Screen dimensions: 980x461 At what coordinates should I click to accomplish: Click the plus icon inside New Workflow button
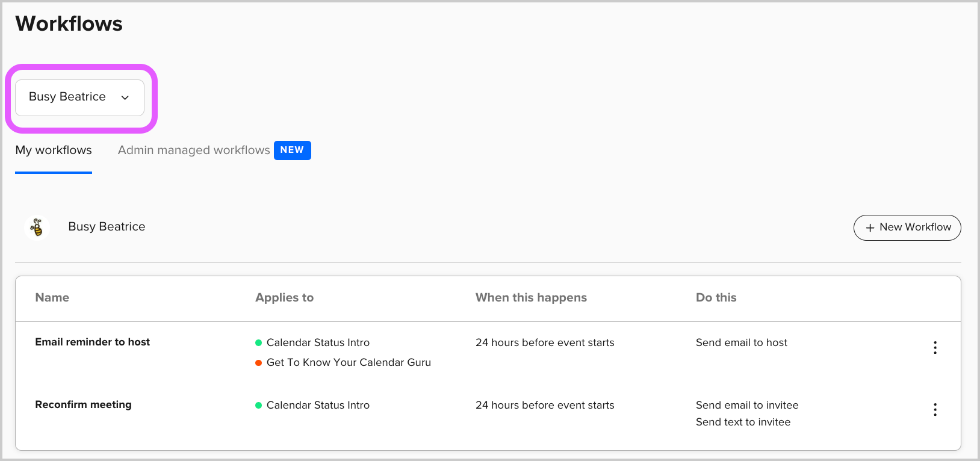(x=870, y=227)
